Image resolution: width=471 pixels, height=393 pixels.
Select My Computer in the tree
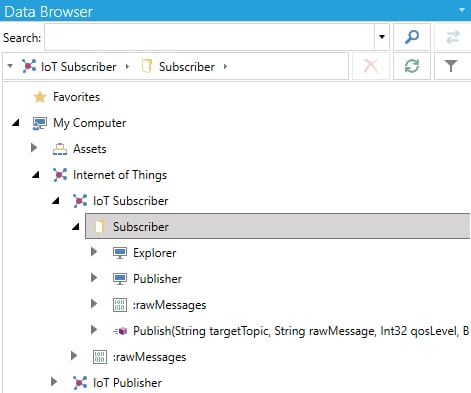point(89,123)
